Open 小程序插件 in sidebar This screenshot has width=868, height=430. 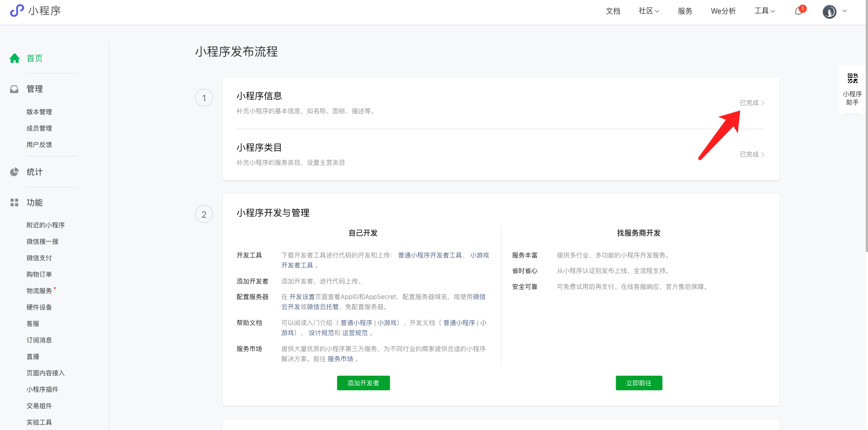(42, 389)
